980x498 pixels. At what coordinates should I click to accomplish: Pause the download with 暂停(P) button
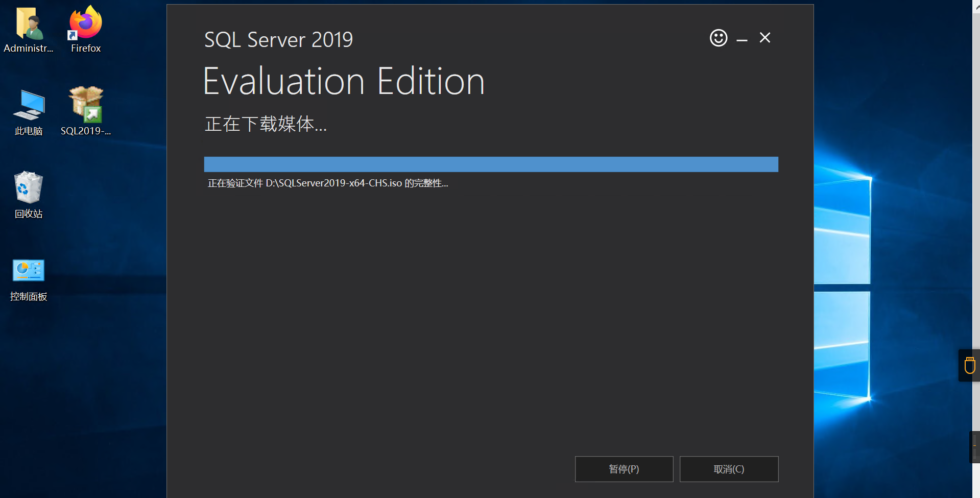[624, 469]
